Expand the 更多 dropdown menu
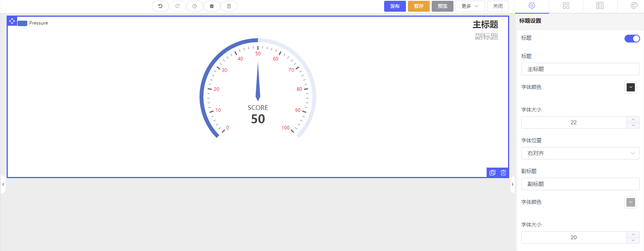Screen dimensions: 644x251 click(470, 6)
